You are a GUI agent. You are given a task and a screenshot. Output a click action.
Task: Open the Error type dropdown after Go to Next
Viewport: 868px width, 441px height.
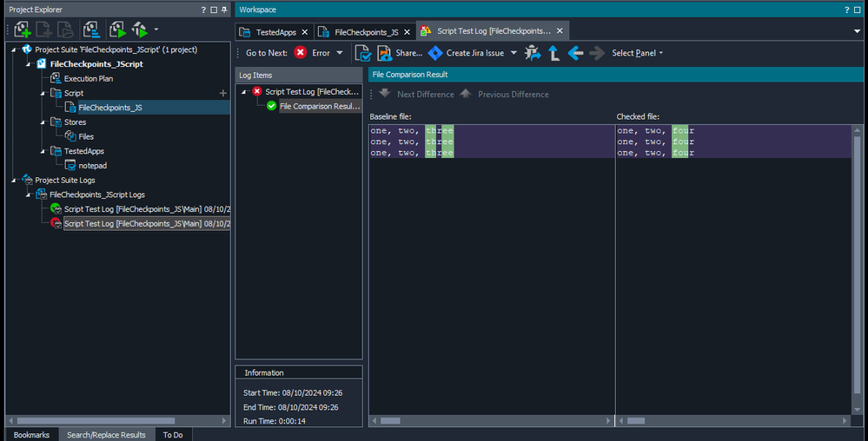(340, 53)
